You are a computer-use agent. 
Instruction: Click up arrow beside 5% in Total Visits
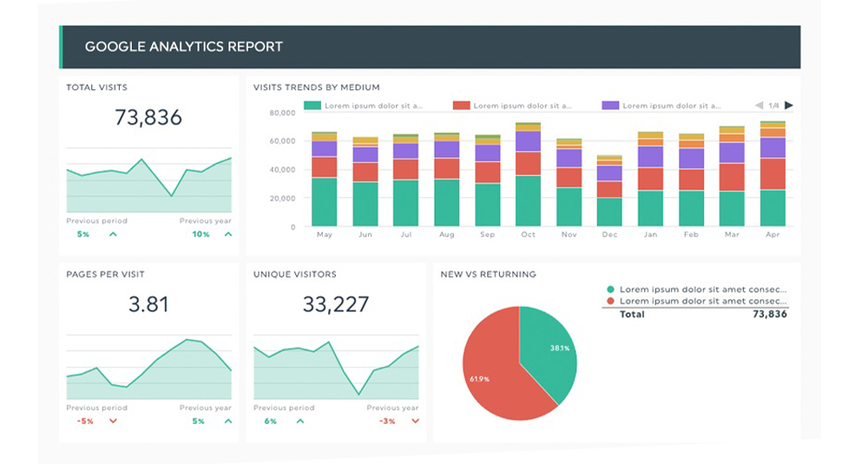[113, 234]
